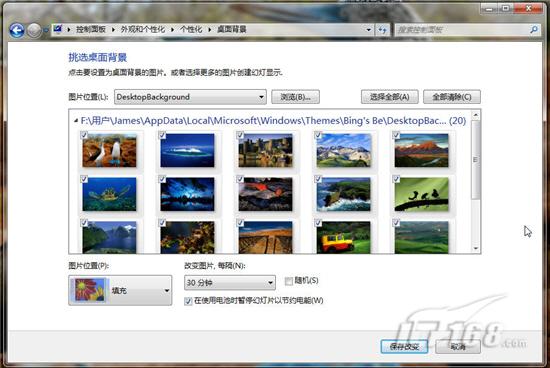
Task: Click the Forward navigation arrow button
Action: click(x=34, y=31)
